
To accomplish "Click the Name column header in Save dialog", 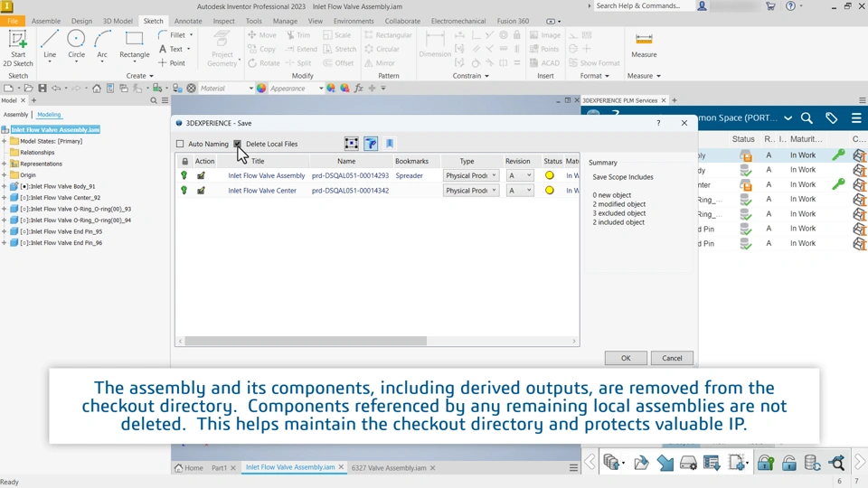I will [x=346, y=161].
